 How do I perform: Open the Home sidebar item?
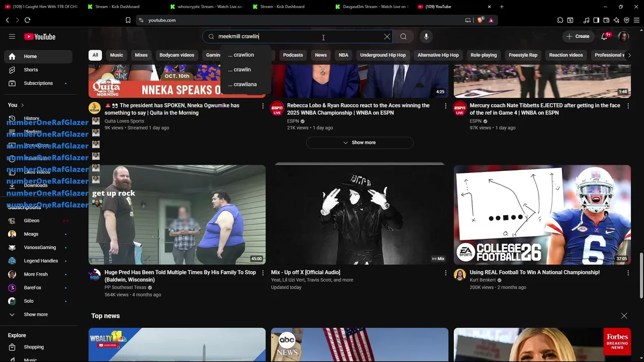click(x=38, y=56)
